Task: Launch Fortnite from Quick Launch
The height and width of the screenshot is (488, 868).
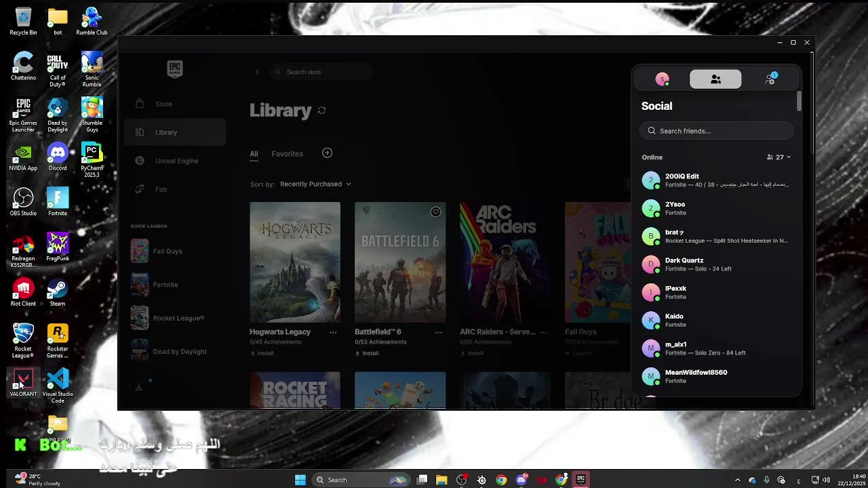Action: coord(175,285)
